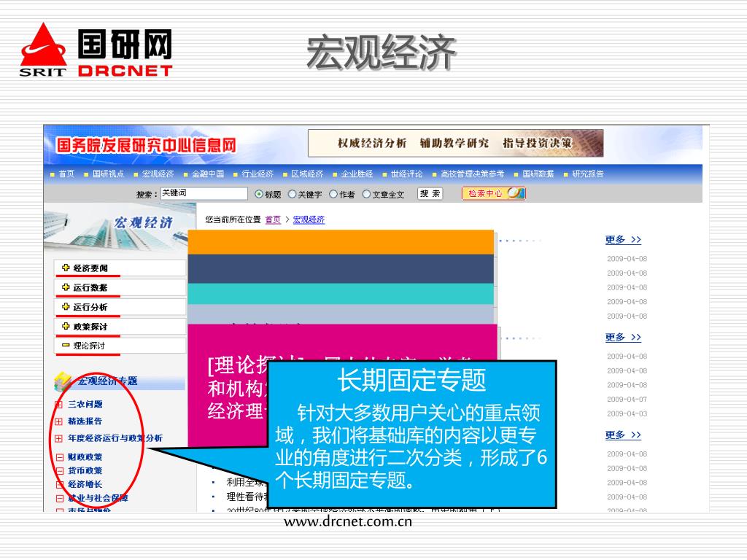
Task: Click the 国研网 DRCNET logo
Action: [96, 50]
